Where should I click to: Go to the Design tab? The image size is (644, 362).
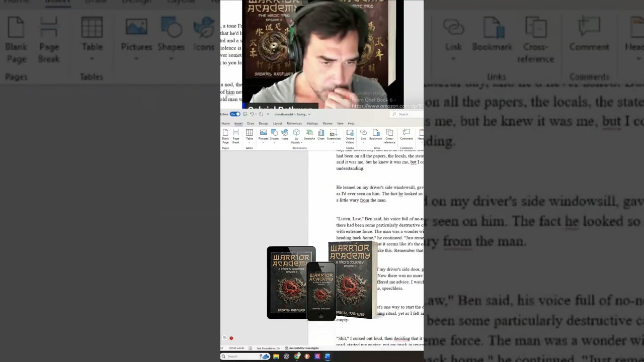pyautogui.click(x=263, y=124)
